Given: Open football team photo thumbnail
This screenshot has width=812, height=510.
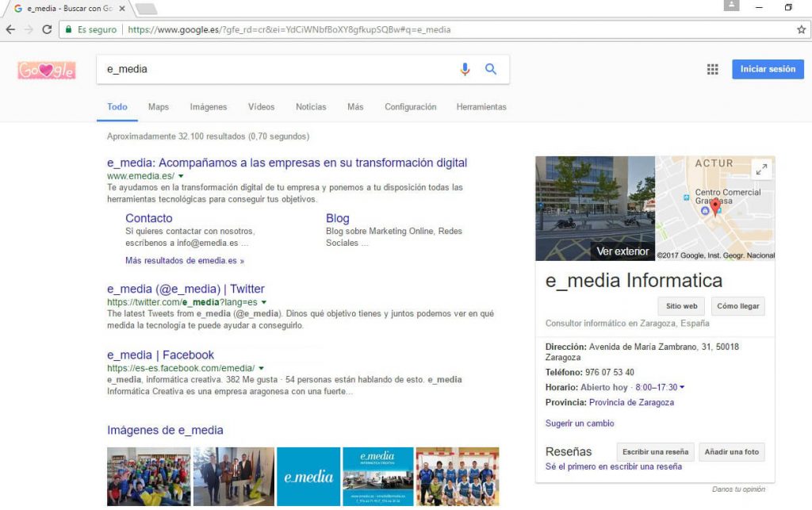Looking at the screenshot, I should click(x=458, y=477).
